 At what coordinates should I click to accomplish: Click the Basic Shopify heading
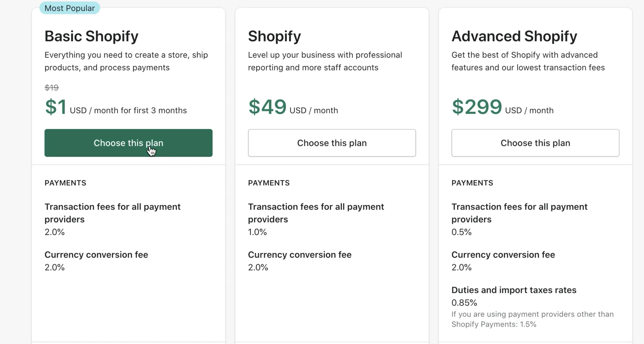pyautogui.click(x=91, y=36)
